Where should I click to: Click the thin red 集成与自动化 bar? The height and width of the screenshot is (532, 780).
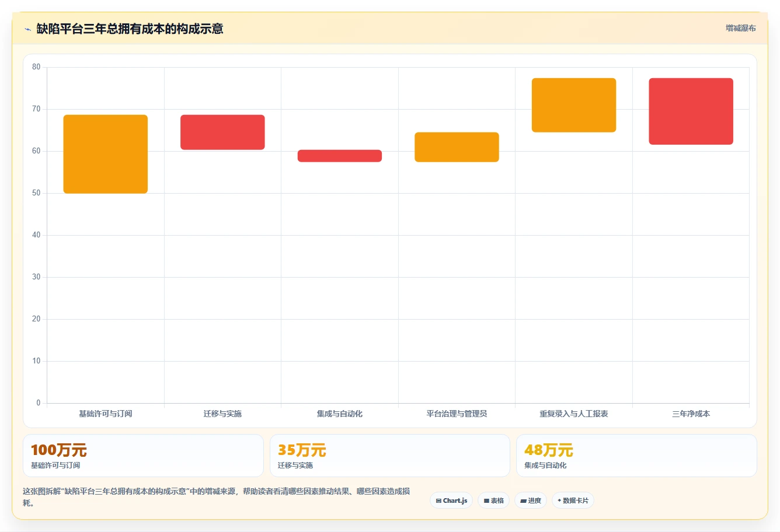point(340,156)
